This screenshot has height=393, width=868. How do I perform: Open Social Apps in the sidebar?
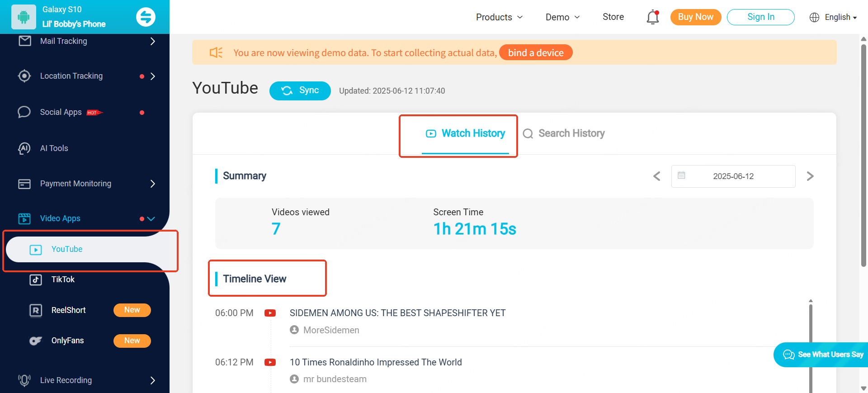[x=61, y=112]
